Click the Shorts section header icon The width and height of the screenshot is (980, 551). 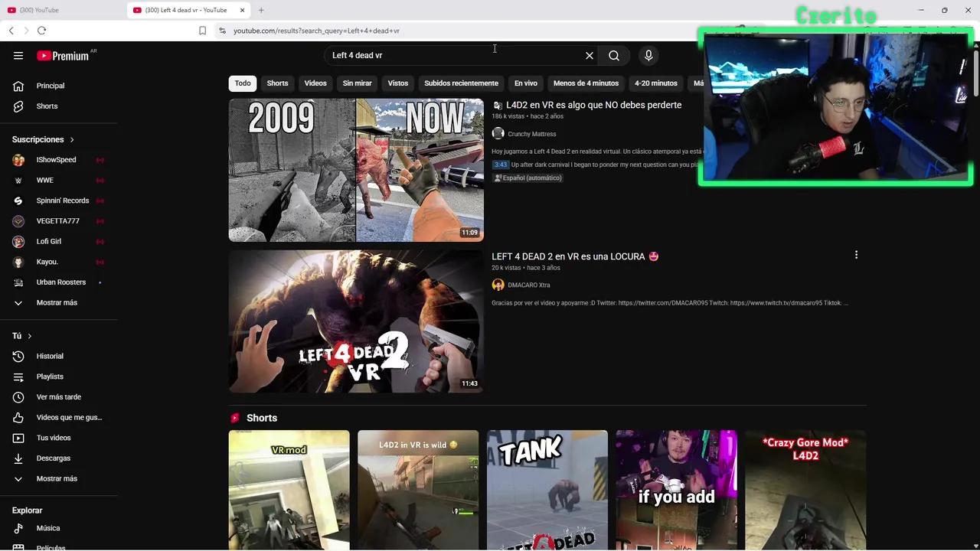(236, 418)
